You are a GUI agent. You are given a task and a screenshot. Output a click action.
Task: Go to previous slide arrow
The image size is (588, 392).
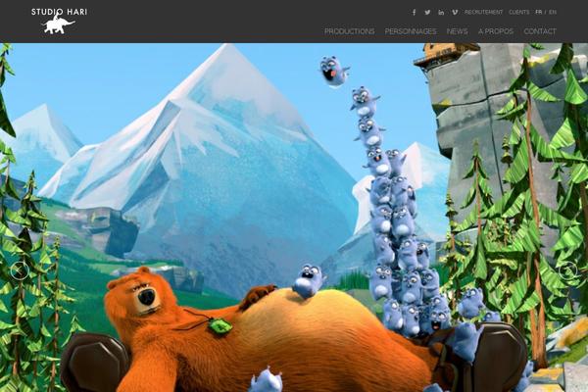(x=20, y=270)
